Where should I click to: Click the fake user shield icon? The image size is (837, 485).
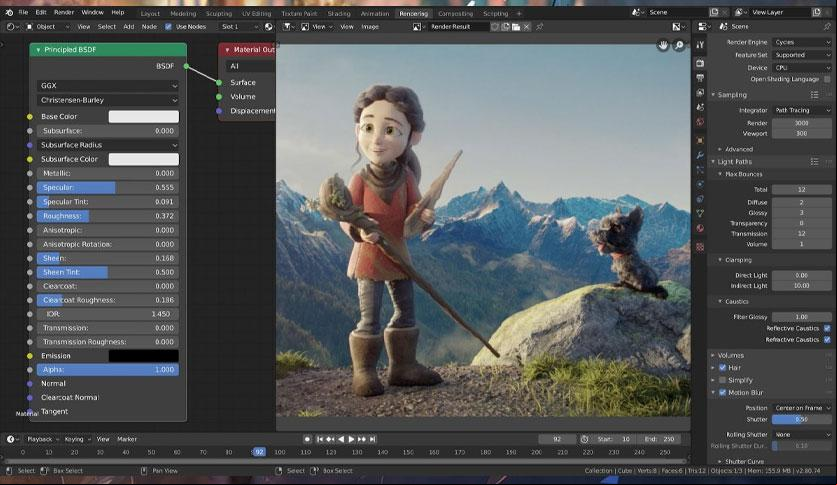(495, 27)
